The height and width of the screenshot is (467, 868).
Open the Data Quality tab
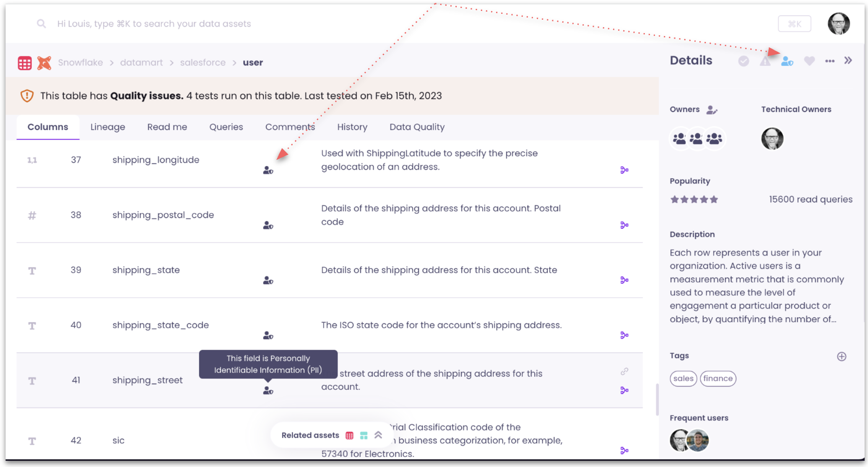[417, 127]
